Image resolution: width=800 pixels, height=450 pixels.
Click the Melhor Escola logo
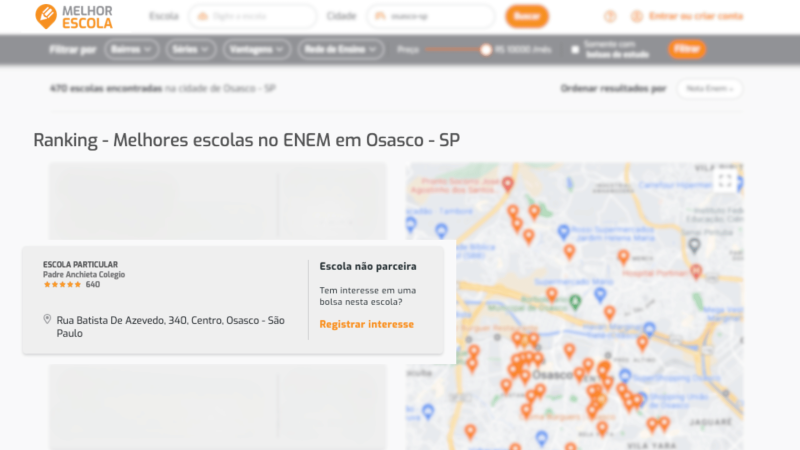[x=74, y=17]
